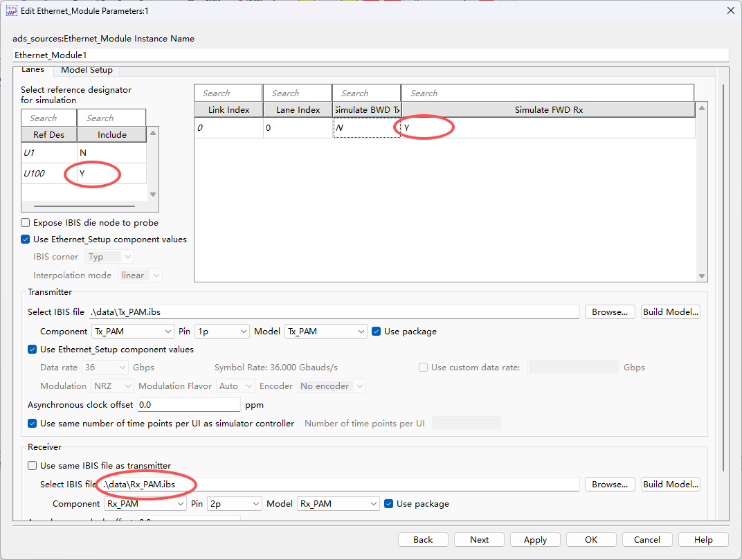Click the ADS window icon in title bar

coord(11,10)
